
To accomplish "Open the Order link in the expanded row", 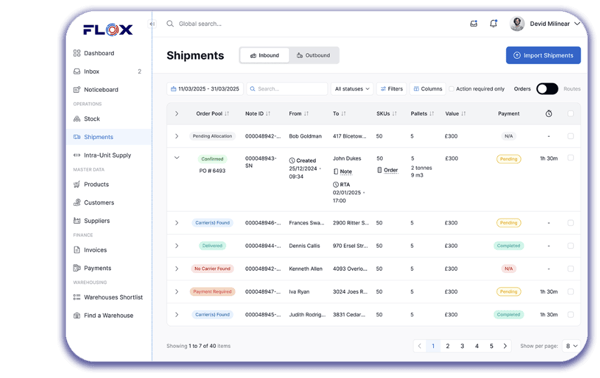I will (391, 170).
